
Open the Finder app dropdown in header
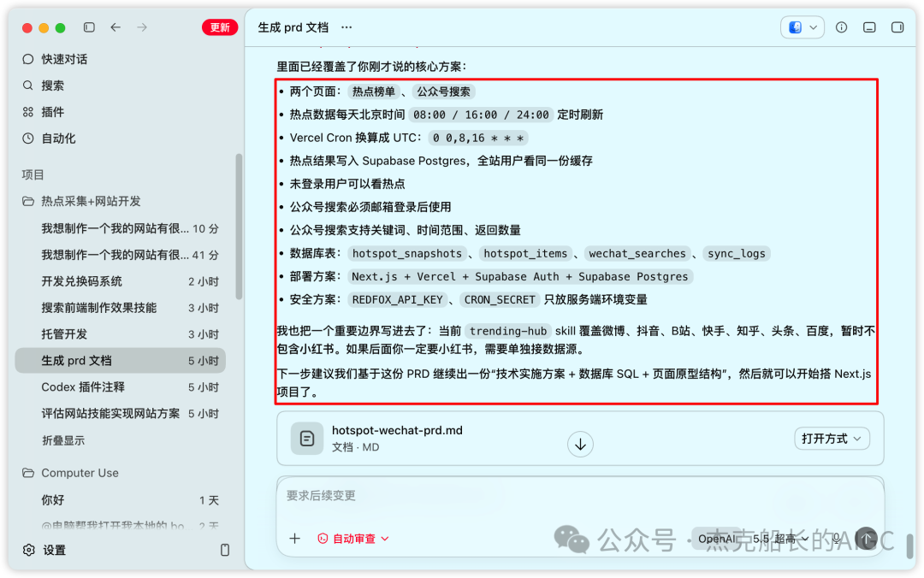coord(802,27)
